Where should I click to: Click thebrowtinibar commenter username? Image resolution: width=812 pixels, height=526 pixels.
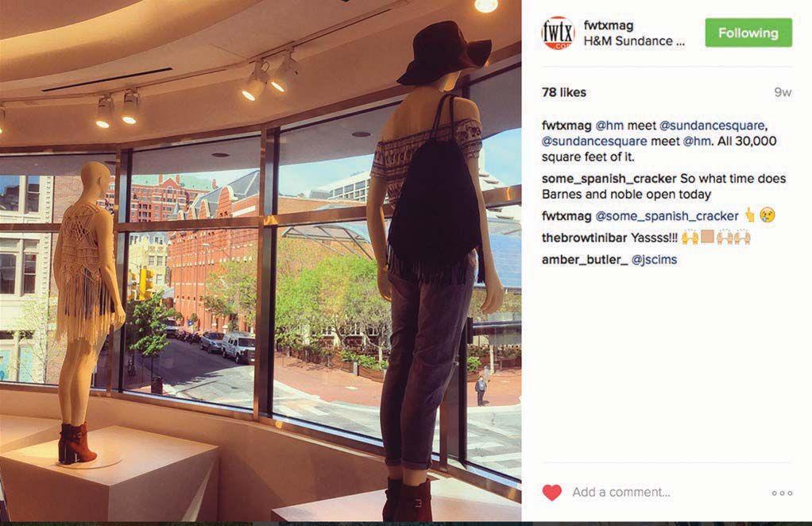pos(584,238)
